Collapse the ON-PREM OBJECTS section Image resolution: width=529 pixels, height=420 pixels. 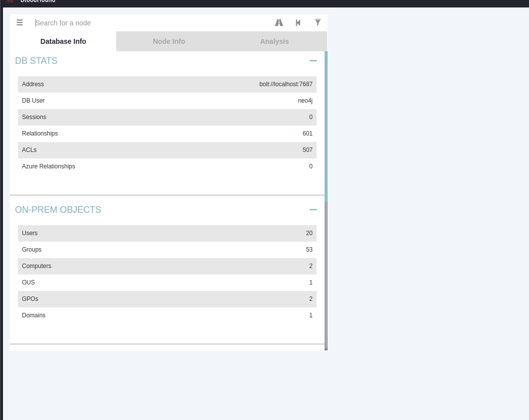pyautogui.click(x=313, y=210)
